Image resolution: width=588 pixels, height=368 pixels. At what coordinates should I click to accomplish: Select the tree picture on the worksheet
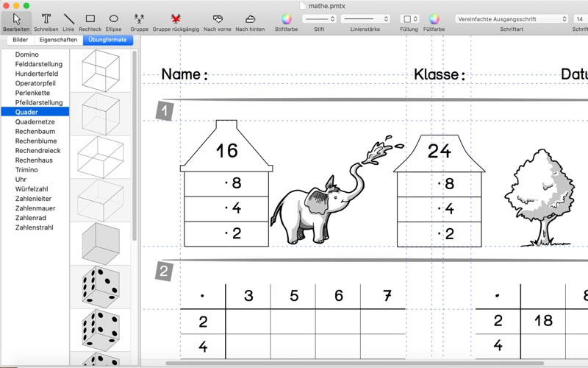pyautogui.click(x=539, y=198)
